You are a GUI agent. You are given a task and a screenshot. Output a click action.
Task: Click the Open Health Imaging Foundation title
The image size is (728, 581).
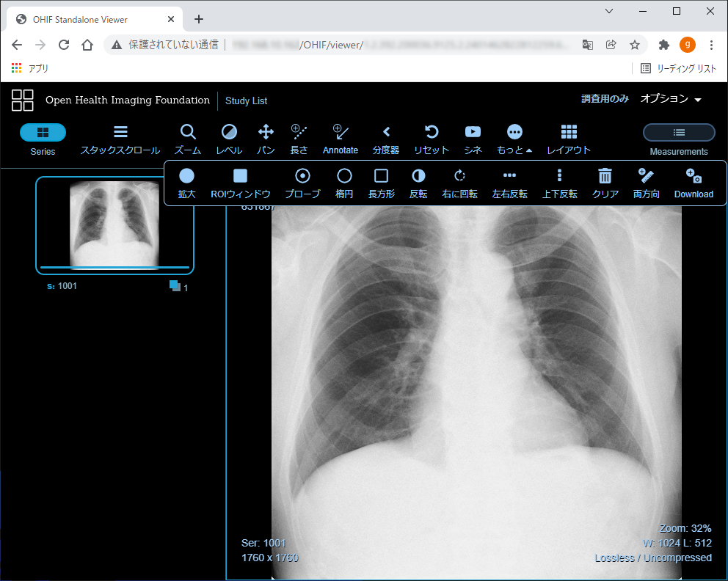click(128, 101)
